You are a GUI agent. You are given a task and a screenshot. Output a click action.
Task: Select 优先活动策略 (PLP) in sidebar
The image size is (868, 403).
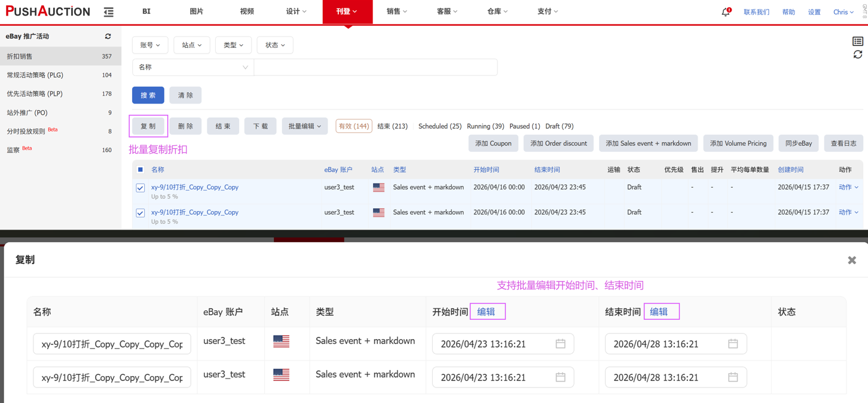coord(35,94)
